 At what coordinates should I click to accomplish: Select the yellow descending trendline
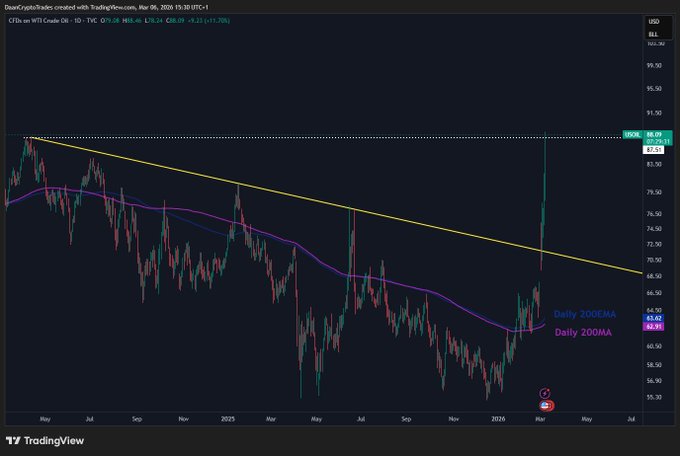(300, 195)
